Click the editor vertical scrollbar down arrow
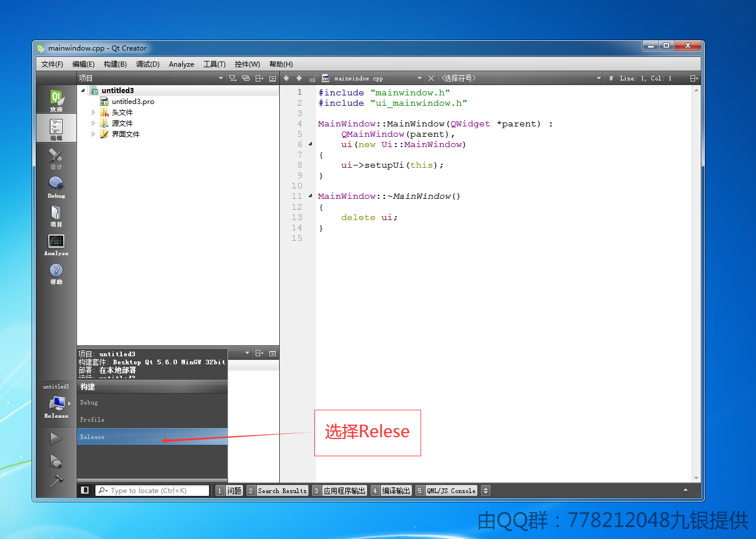 (x=696, y=478)
